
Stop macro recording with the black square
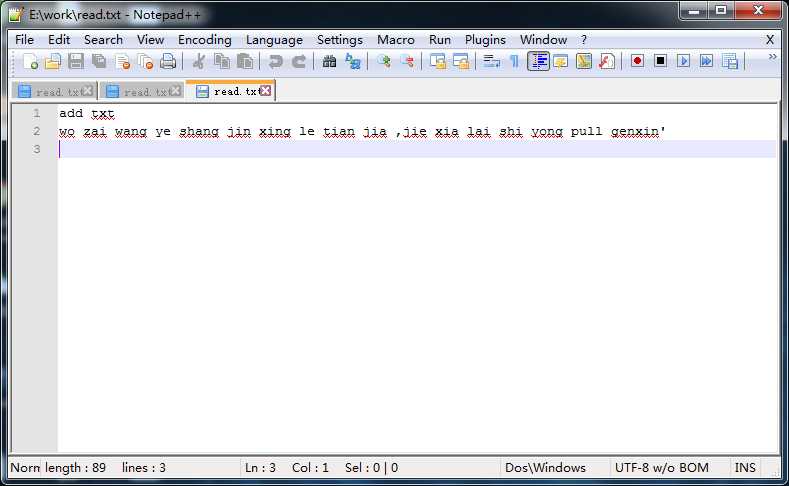(661, 61)
